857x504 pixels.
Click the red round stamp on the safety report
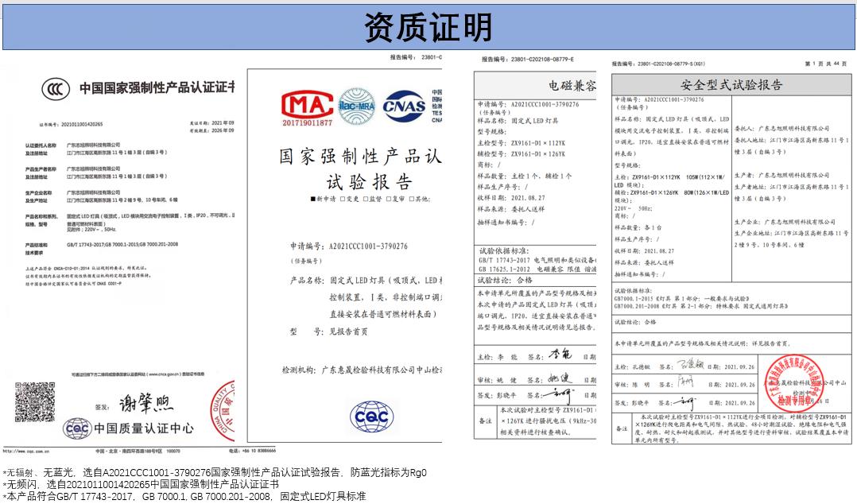tap(793, 384)
